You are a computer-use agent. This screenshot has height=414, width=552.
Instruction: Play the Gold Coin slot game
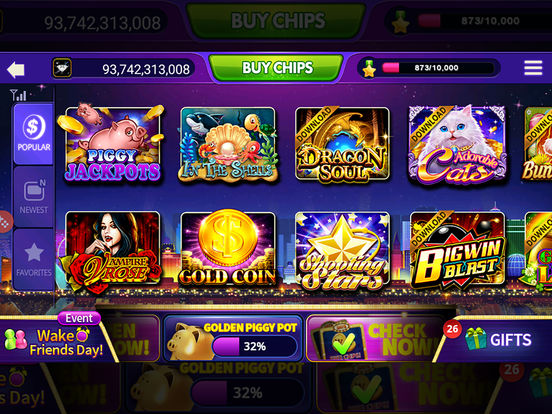227,249
